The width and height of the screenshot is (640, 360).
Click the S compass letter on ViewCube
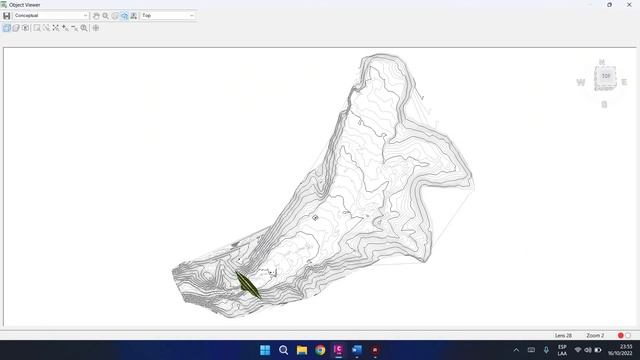[604, 105]
